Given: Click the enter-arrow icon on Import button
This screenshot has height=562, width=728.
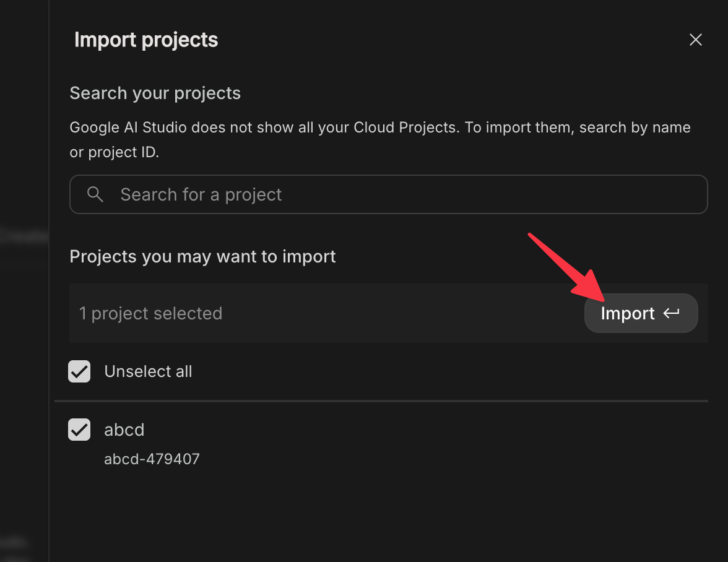Looking at the screenshot, I should point(672,313).
